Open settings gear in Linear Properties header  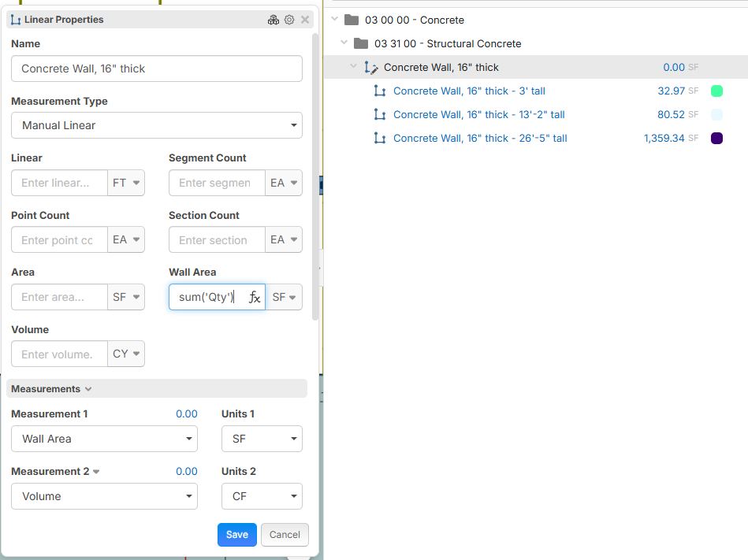click(289, 20)
